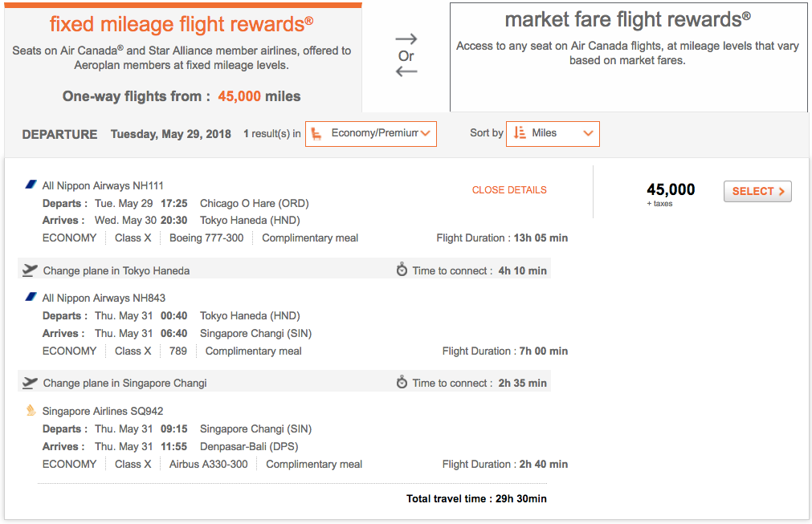Click the 45,000 miles price
The width and height of the screenshot is (812, 524).
coord(671,190)
